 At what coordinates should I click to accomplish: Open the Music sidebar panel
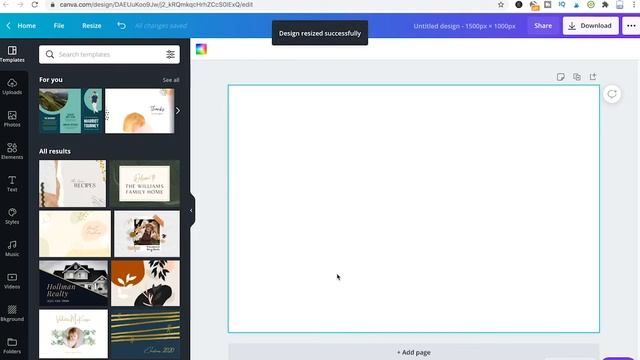click(x=12, y=248)
